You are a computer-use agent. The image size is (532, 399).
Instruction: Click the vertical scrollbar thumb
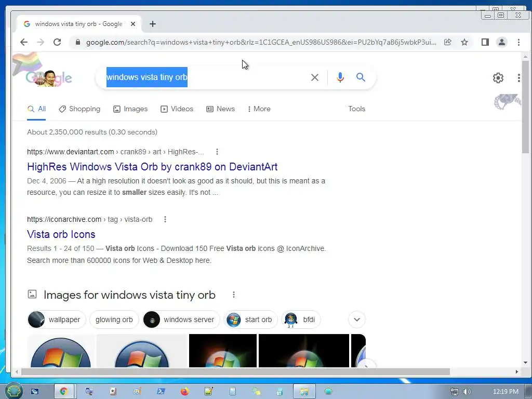point(525,107)
